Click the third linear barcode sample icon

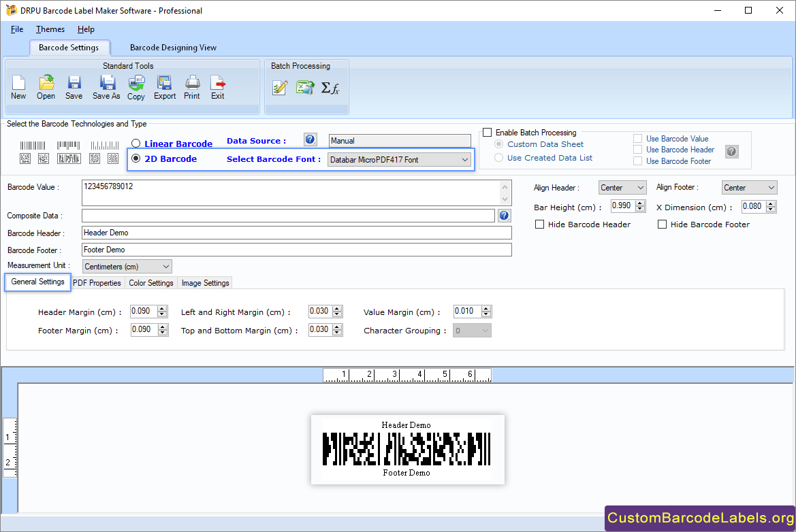(x=105, y=146)
